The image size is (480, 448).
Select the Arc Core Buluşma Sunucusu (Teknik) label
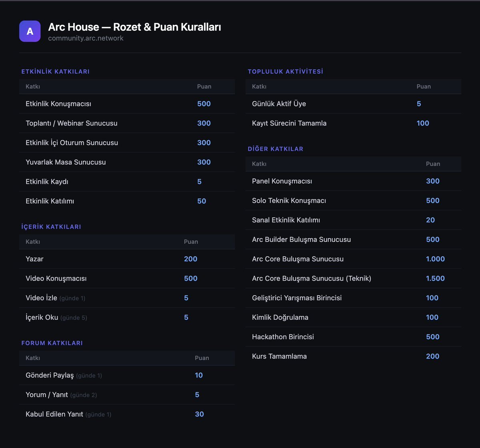point(312,279)
